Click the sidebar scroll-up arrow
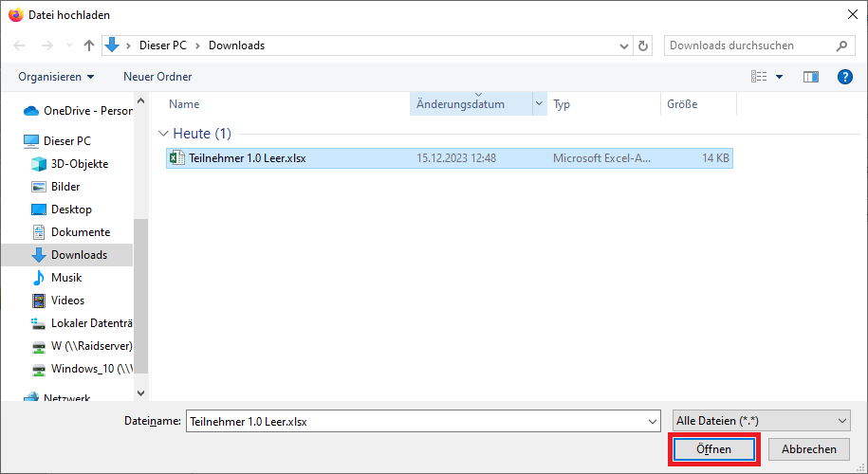The height and width of the screenshot is (474, 868). [140, 101]
